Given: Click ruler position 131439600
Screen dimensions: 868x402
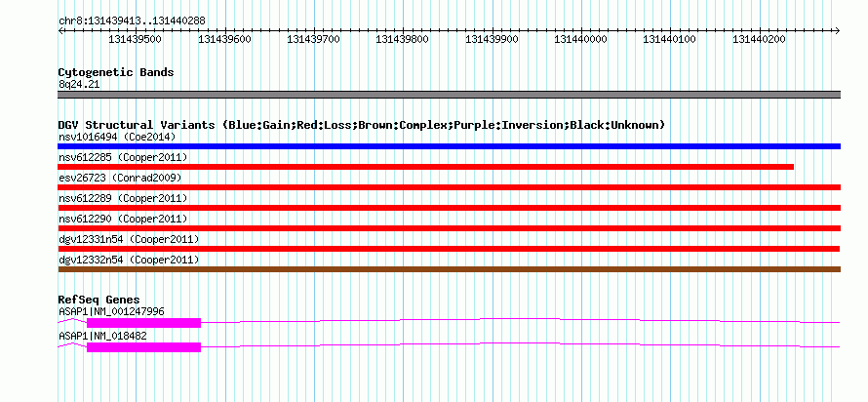Looking at the screenshot, I should (224, 39).
